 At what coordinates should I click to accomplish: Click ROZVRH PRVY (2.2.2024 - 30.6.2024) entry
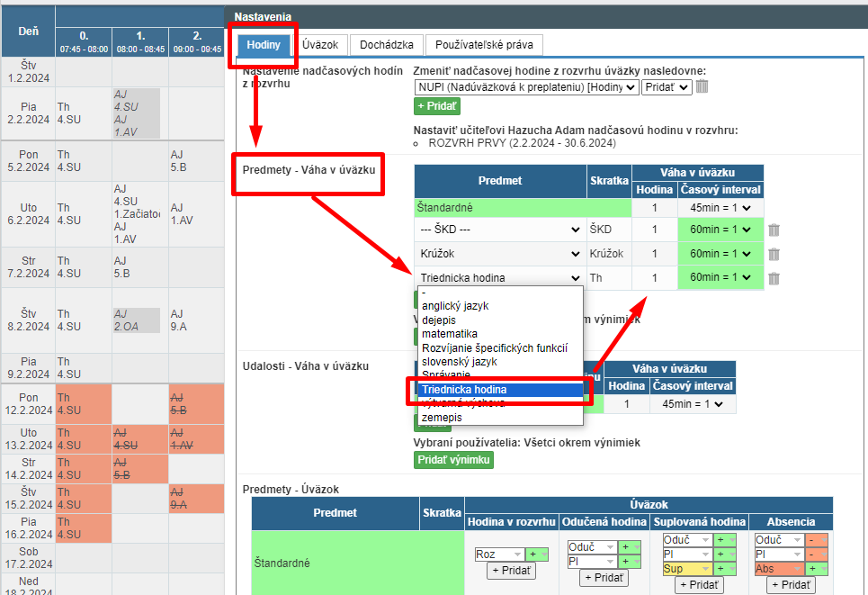[522, 143]
